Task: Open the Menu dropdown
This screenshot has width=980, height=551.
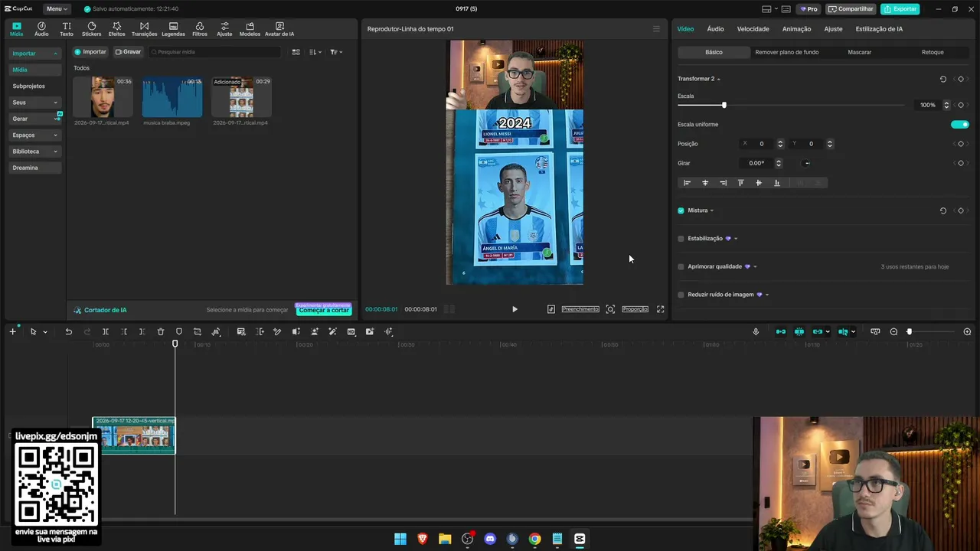Action: point(57,9)
